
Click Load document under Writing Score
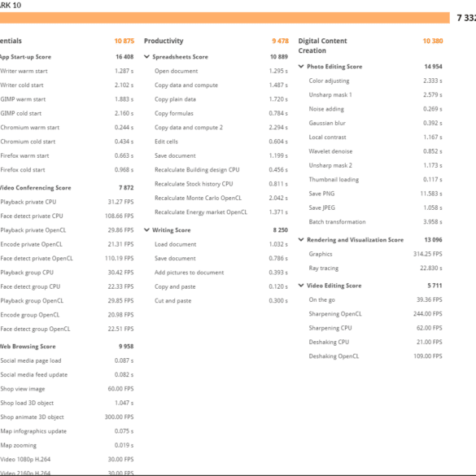(221, 244)
